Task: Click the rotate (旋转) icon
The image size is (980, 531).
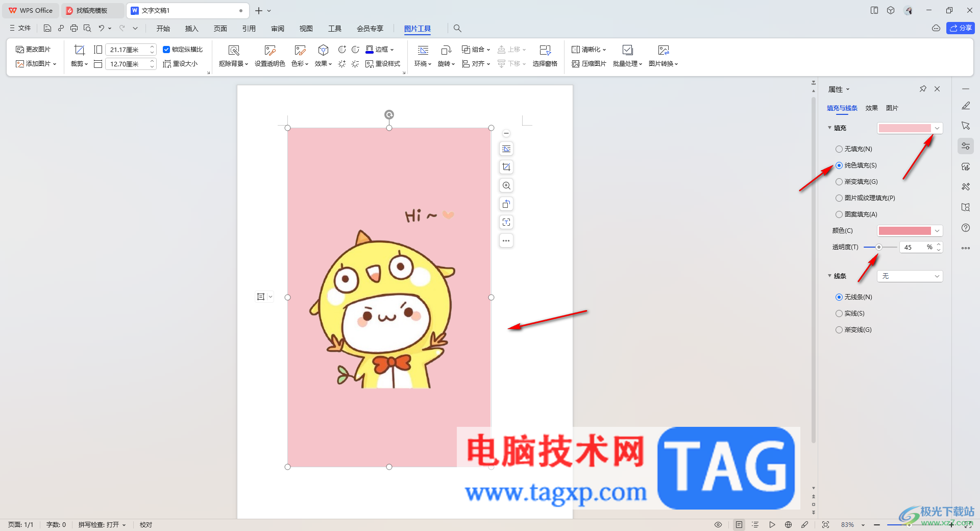Action: click(x=446, y=50)
